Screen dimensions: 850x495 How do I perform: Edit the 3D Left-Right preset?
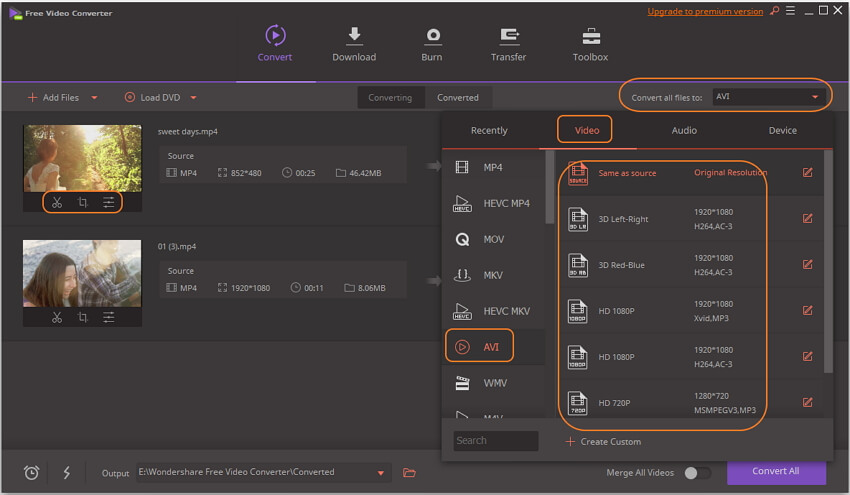tap(808, 218)
